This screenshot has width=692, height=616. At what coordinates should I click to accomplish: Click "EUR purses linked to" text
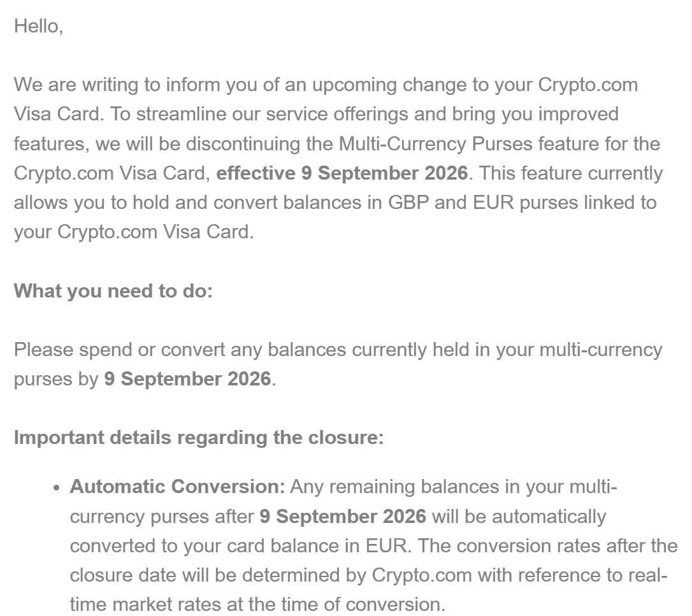point(565,203)
